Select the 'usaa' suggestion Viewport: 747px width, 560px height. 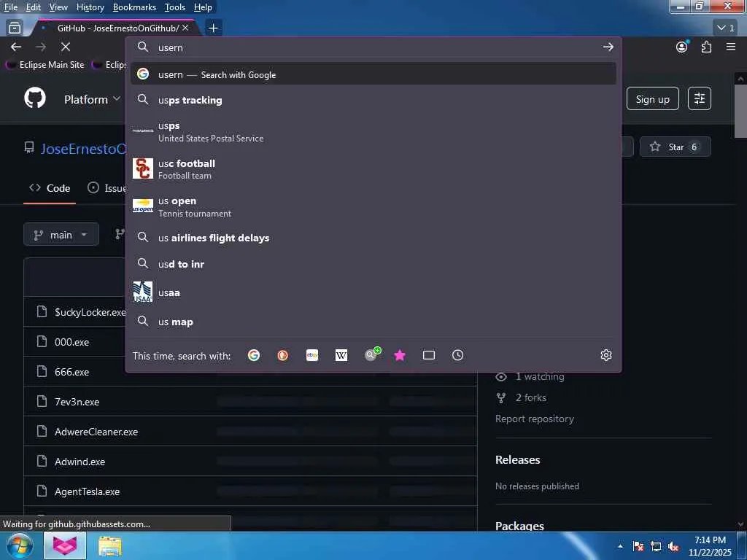[373, 292]
